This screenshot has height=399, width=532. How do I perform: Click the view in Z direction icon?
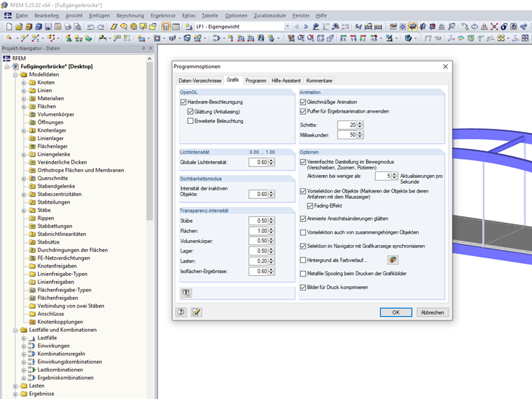click(x=363, y=38)
